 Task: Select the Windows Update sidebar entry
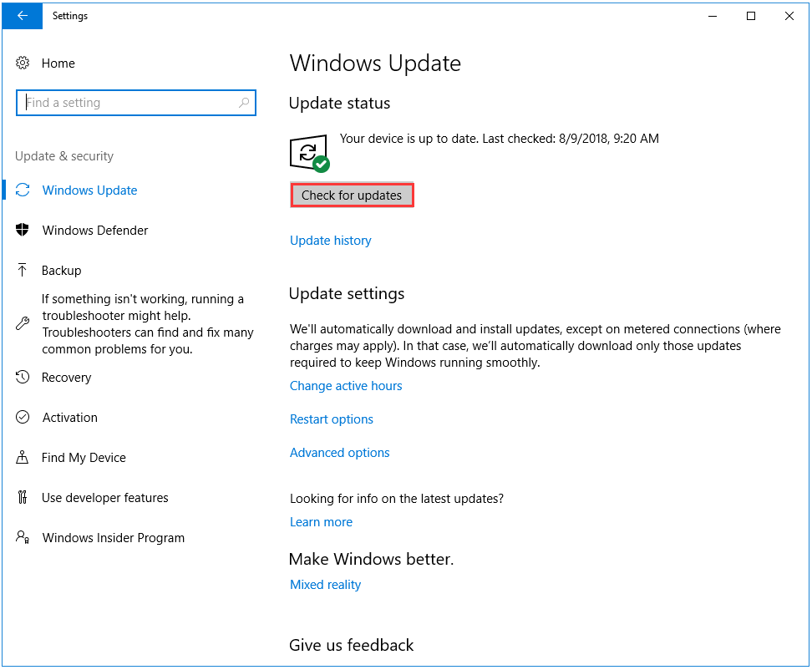click(89, 190)
